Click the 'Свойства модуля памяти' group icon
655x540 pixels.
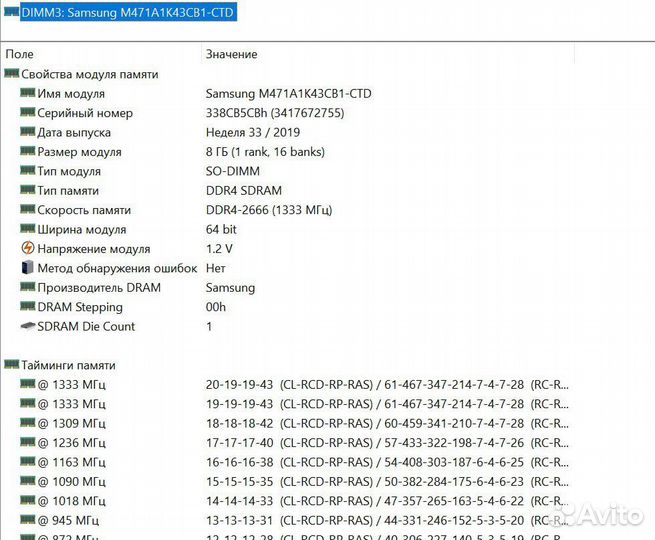(11, 74)
